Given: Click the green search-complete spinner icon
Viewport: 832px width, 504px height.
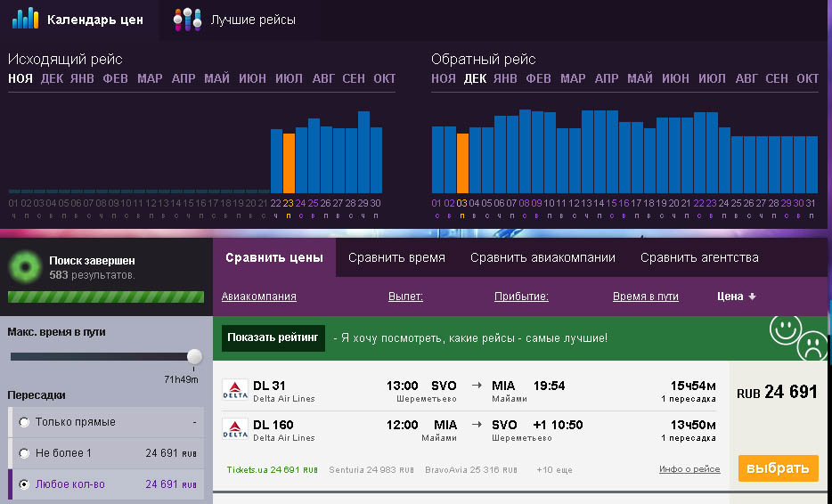Looking at the screenshot, I should [24, 267].
